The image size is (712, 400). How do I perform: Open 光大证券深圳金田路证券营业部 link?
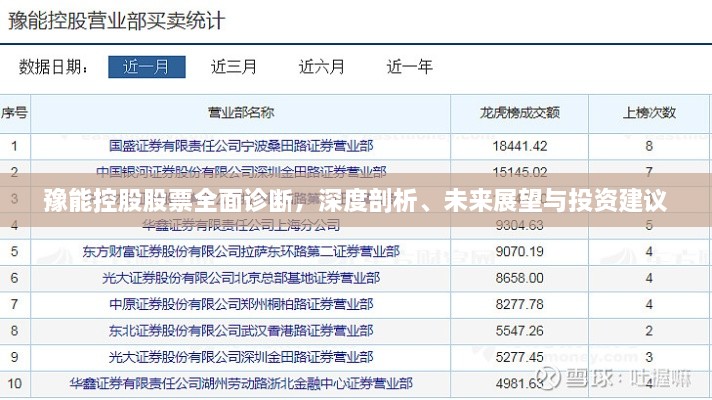click(x=241, y=357)
